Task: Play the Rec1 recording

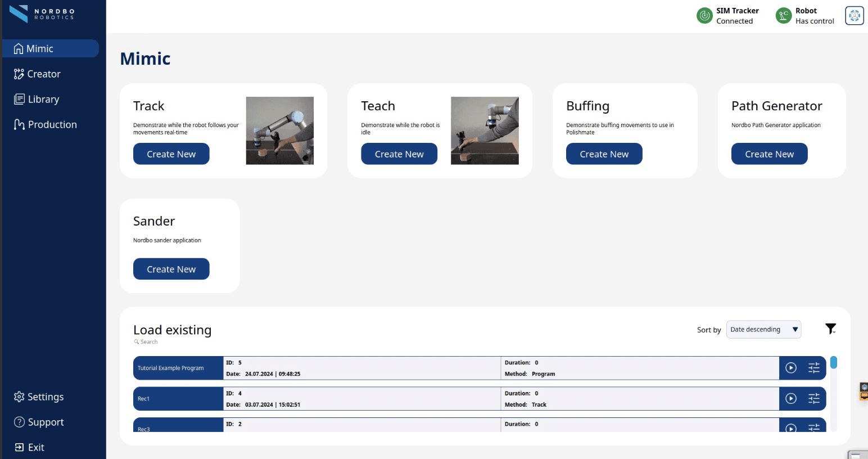Action: tap(791, 399)
